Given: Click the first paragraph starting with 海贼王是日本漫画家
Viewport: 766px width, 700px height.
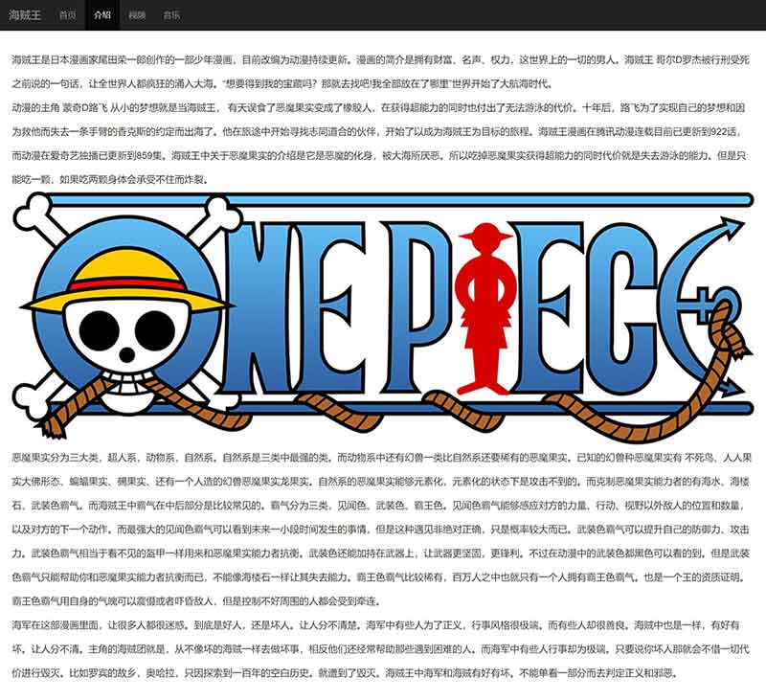Looking at the screenshot, I should (383, 72).
